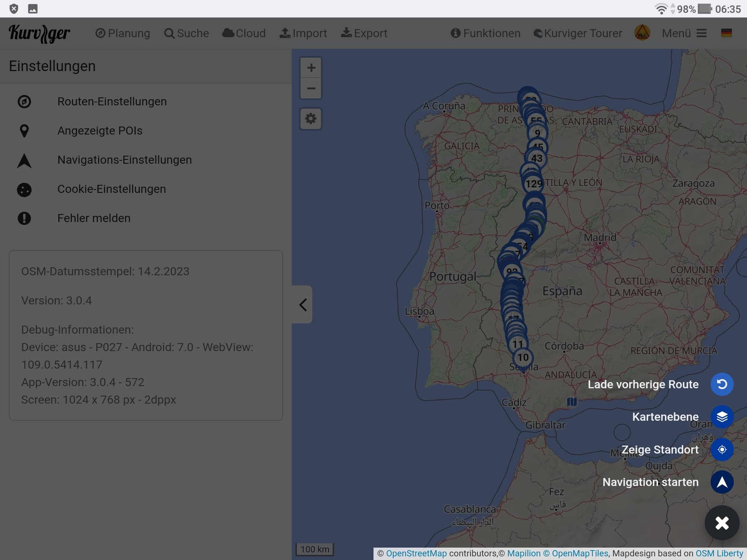Click the Kartenebene layers icon
The image size is (747, 560).
tap(722, 416)
